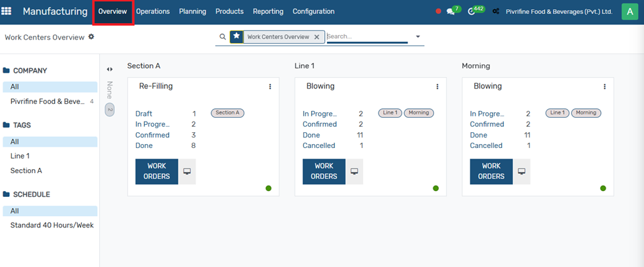Open tablet view icon on Morning Blowing card
The height and width of the screenshot is (267, 644).
522,171
